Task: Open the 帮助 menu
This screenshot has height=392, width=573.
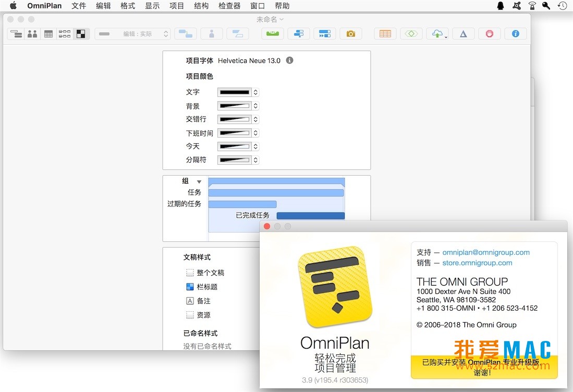Action: (282, 6)
